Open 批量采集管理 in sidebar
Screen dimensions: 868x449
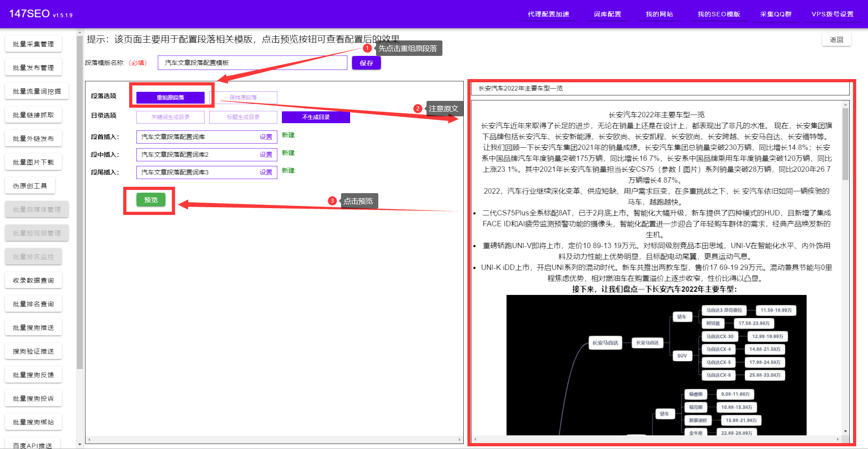click(x=33, y=44)
